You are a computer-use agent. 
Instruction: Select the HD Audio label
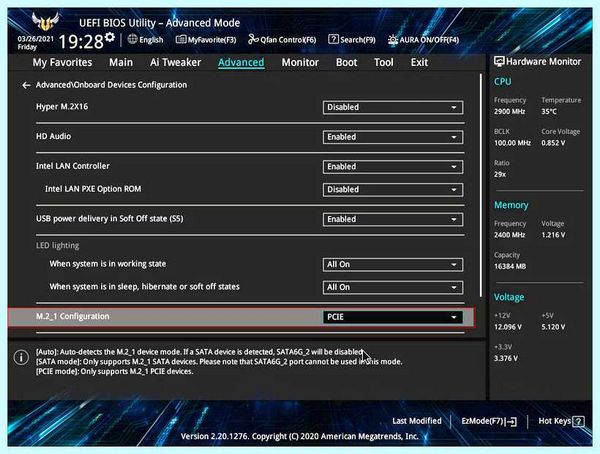pos(54,136)
